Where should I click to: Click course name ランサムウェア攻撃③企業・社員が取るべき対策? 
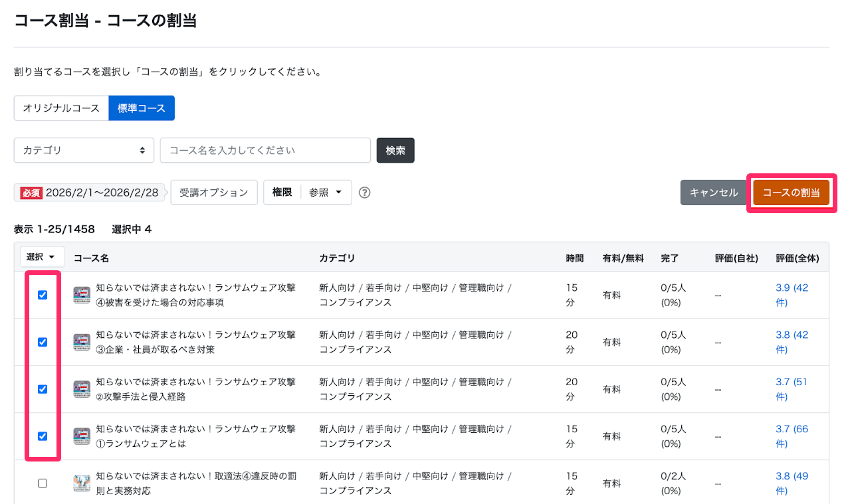(x=196, y=342)
